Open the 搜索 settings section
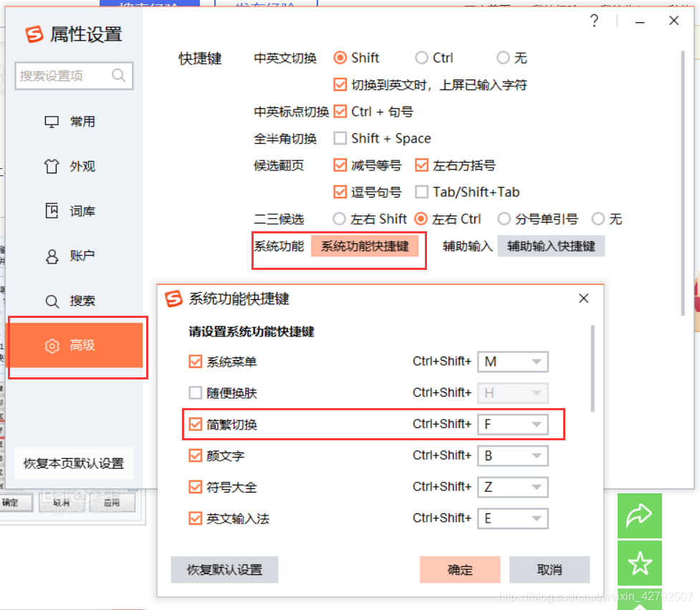Viewport: 700px width, 610px height. [75, 301]
